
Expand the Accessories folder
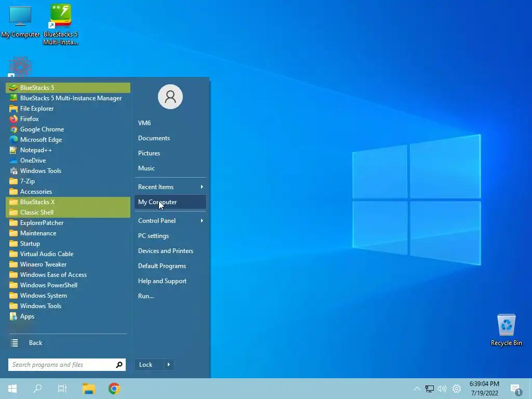tap(68, 192)
